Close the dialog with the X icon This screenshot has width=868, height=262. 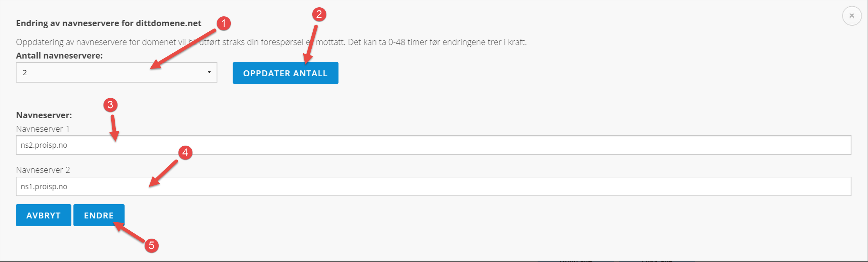click(852, 16)
